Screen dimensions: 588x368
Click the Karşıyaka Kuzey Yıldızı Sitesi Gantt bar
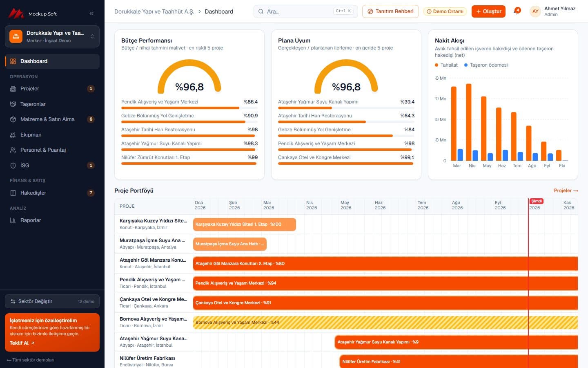245,224
